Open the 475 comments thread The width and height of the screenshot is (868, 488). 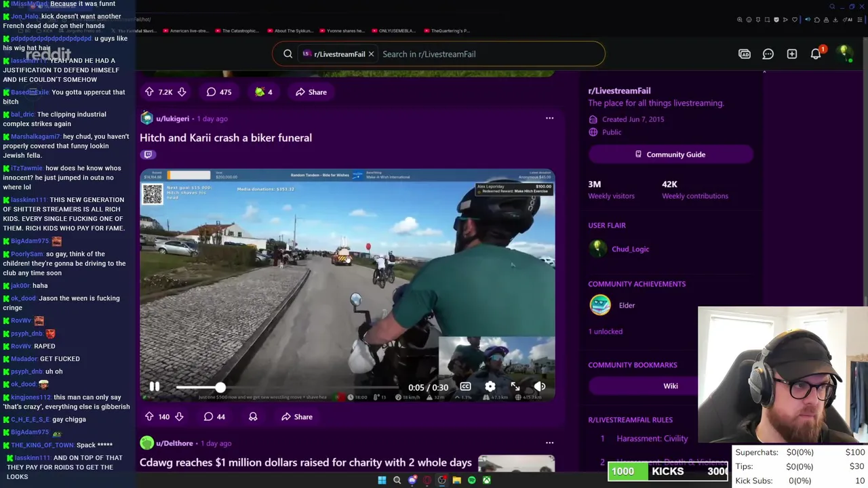pyautogui.click(x=218, y=92)
